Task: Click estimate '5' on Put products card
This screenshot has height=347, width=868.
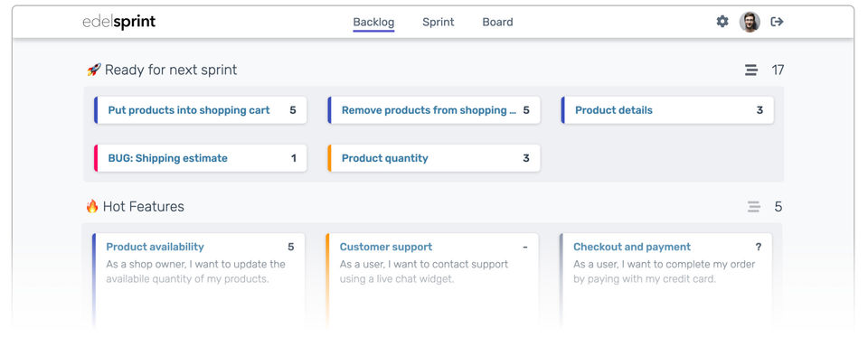Action: pyautogui.click(x=293, y=110)
